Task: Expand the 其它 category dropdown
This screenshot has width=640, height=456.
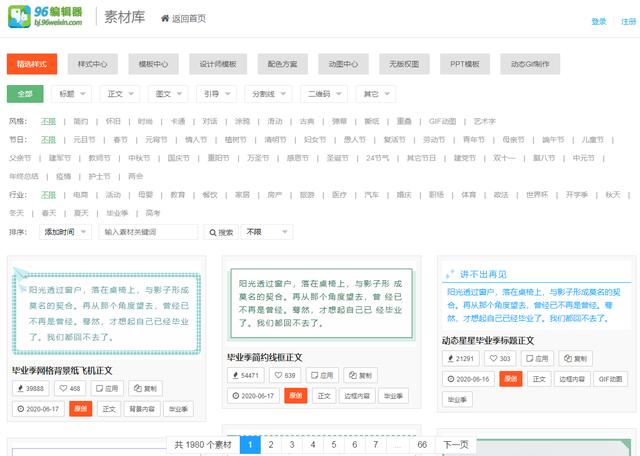Action: pyautogui.click(x=376, y=94)
